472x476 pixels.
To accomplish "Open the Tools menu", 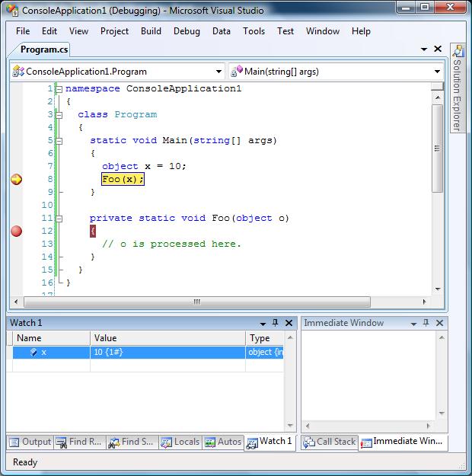I will [x=254, y=31].
